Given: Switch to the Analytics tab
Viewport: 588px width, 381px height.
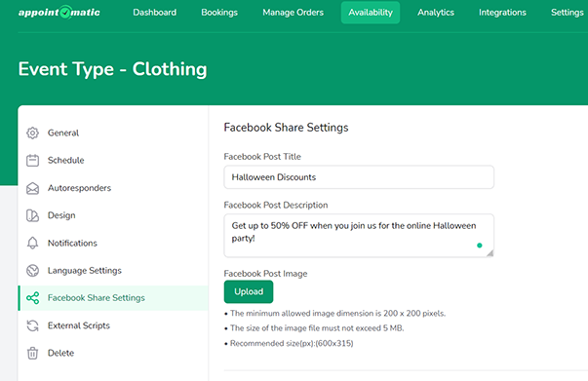Looking at the screenshot, I should point(436,13).
